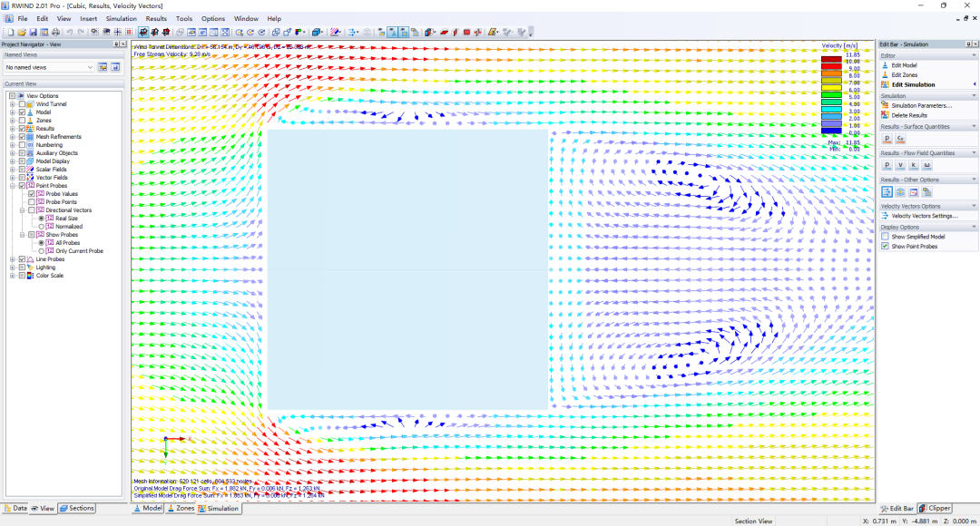The height and width of the screenshot is (526, 980).
Task: Show pressure field p under Flow Field Quantities
Action: pyautogui.click(x=887, y=165)
